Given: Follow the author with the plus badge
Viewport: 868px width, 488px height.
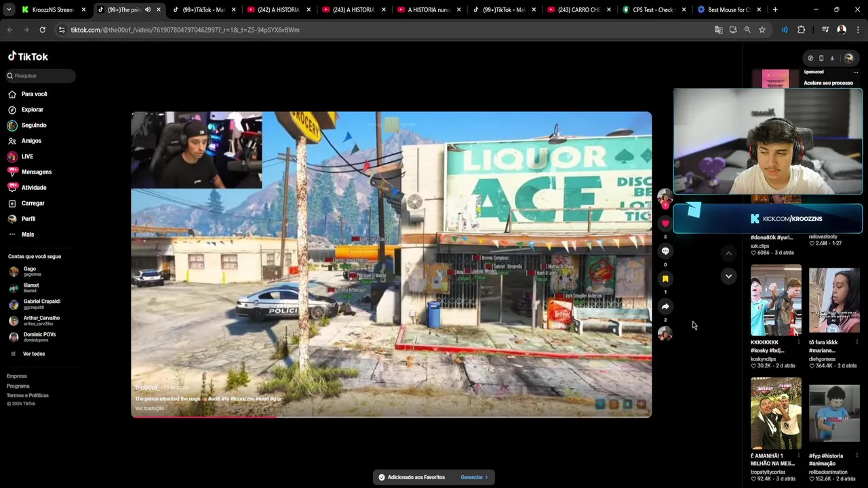Looking at the screenshot, I should coord(665,205).
